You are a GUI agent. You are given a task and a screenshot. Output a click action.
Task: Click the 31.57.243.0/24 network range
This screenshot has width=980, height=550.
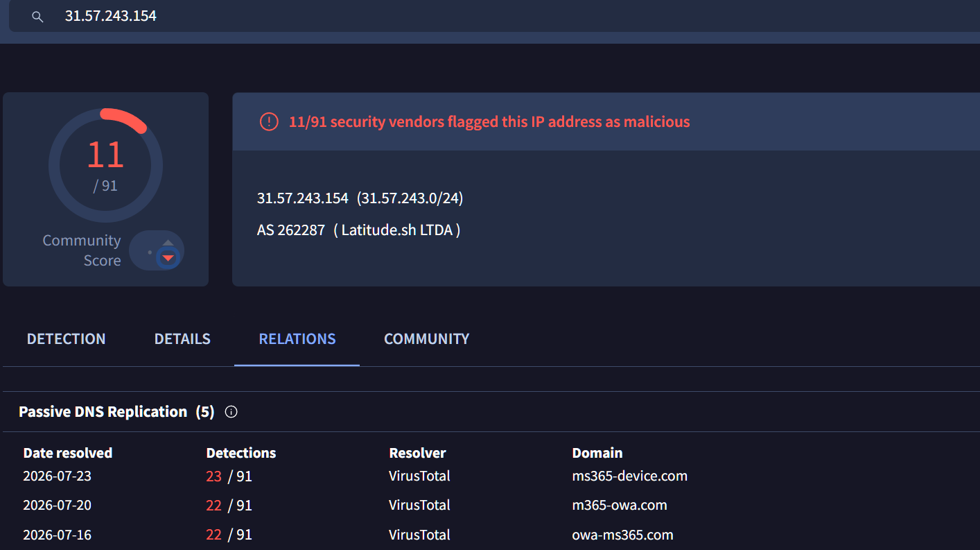tap(410, 198)
